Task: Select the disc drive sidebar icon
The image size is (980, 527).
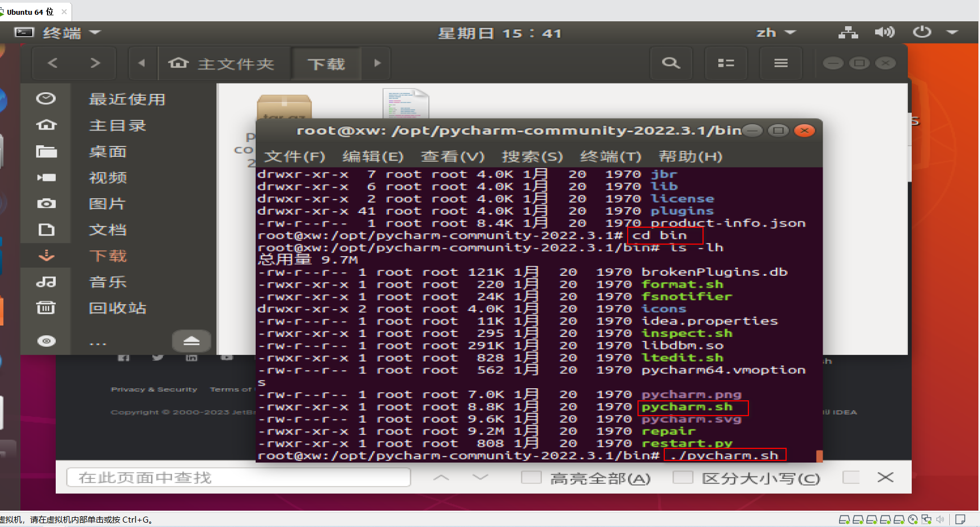Action: 46,341
